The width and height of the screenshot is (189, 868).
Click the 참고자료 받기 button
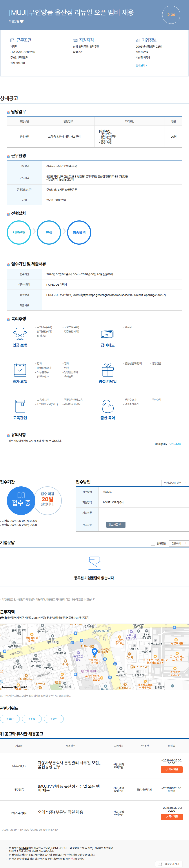[116, 525]
